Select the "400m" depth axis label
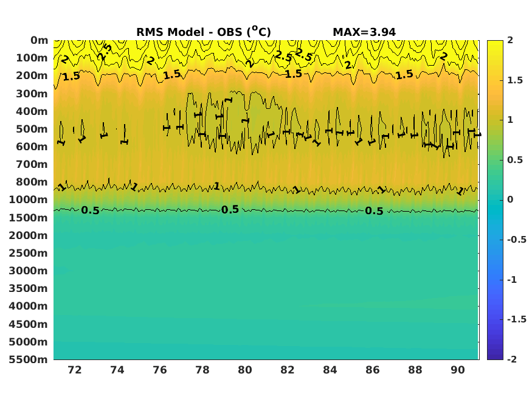 32,111
